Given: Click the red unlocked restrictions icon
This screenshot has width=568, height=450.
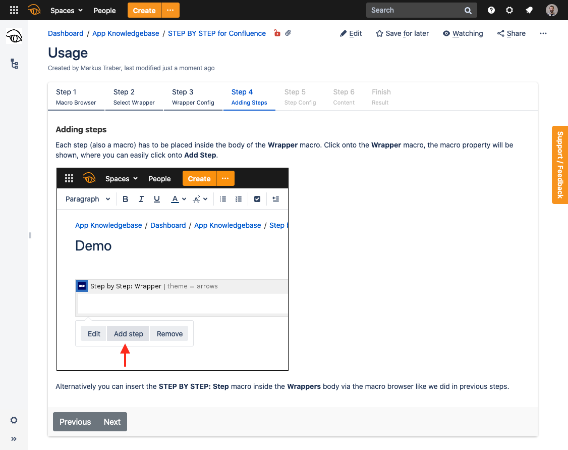Looking at the screenshot, I should (x=277, y=33).
